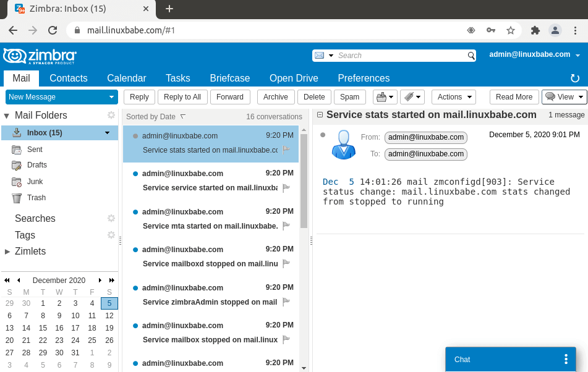Flag the Service service started message
The height and width of the screenshot is (372, 588).
[x=286, y=188]
